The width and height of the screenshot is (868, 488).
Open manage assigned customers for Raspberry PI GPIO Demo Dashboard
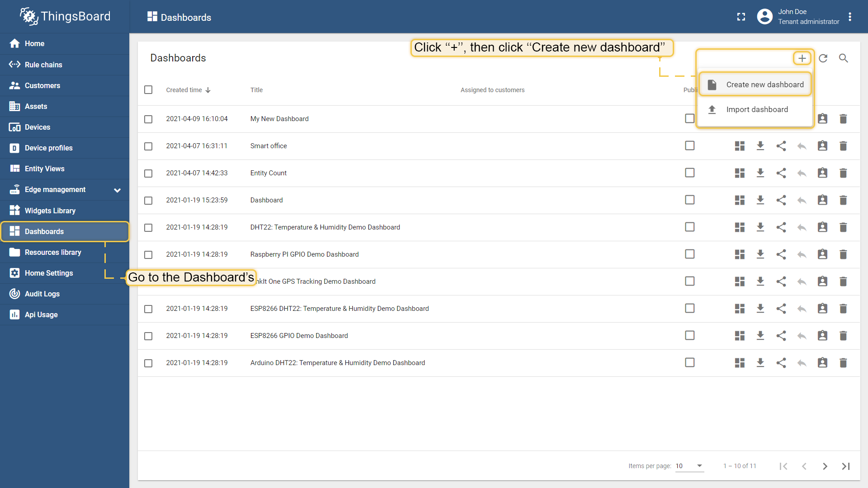(822, 254)
